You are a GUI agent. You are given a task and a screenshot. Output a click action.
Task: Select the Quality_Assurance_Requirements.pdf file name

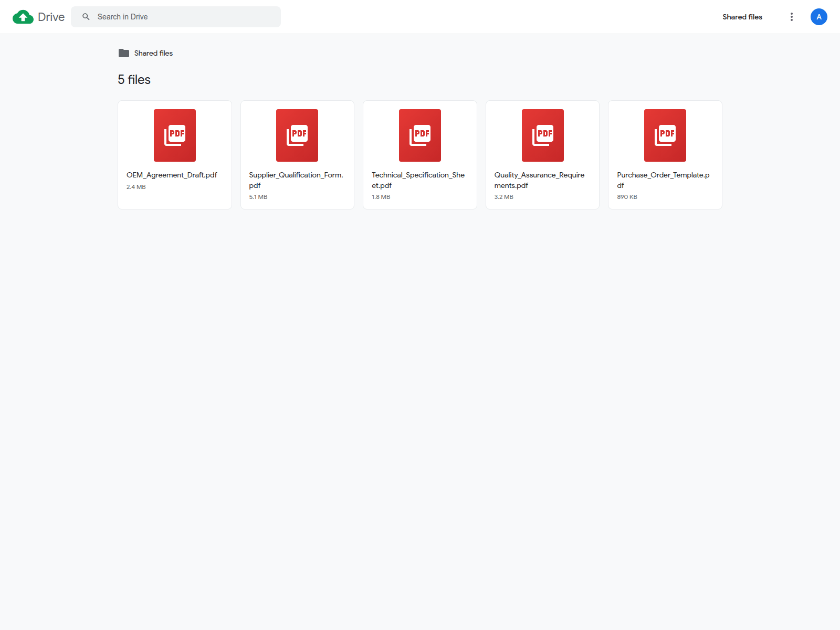click(x=539, y=180)
